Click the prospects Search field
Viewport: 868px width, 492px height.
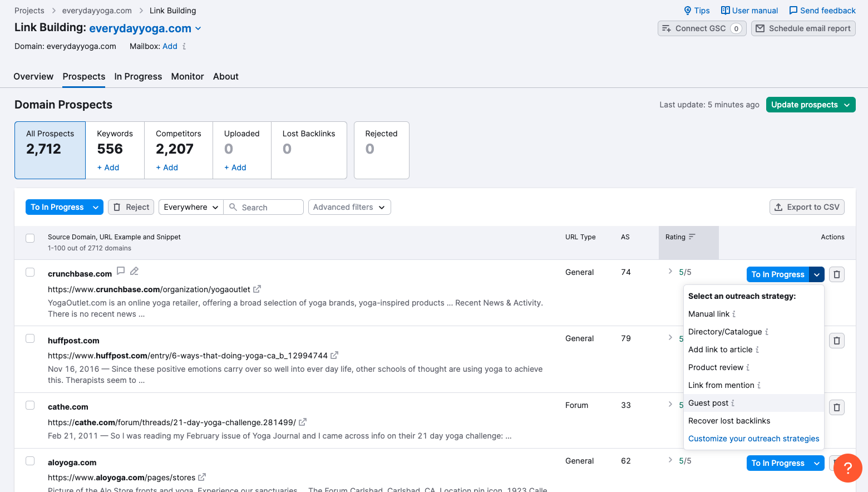pos(264,207)
